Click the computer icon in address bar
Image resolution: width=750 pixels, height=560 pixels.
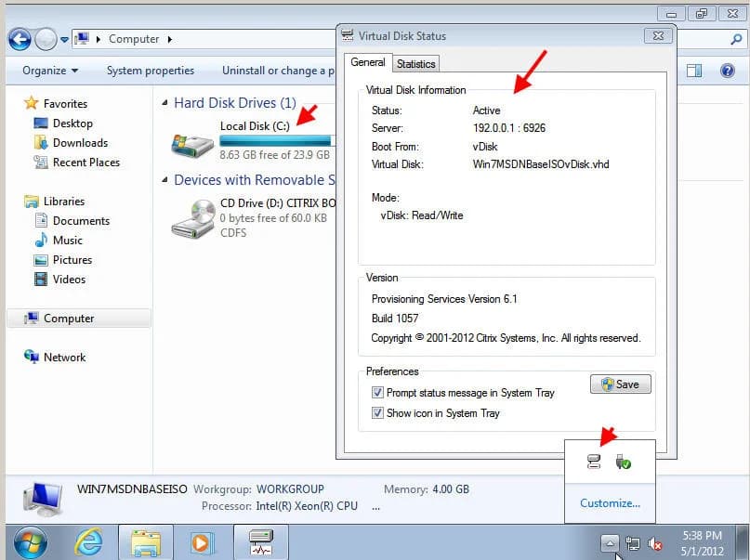[83, 39]
